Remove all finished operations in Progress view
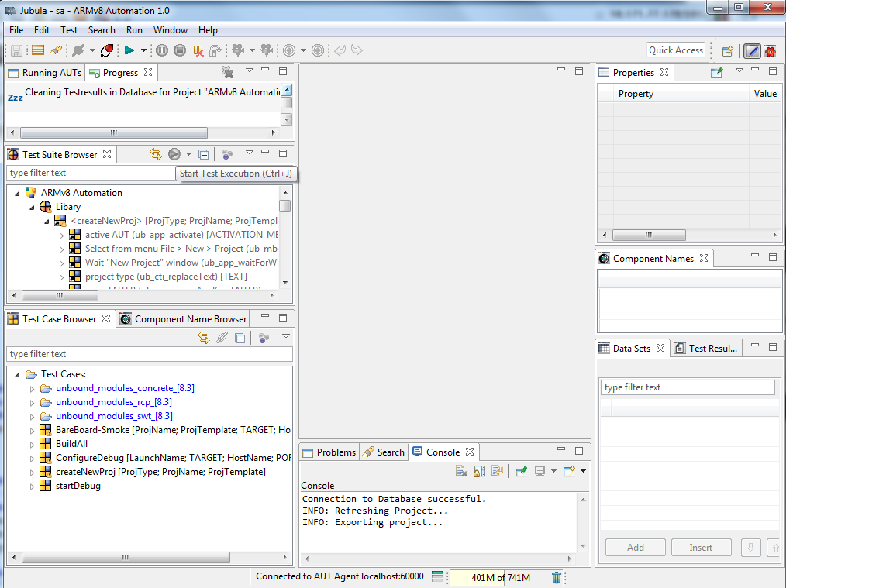The width and height of the screenshot is (893, 588). click(x=228, y=72)
